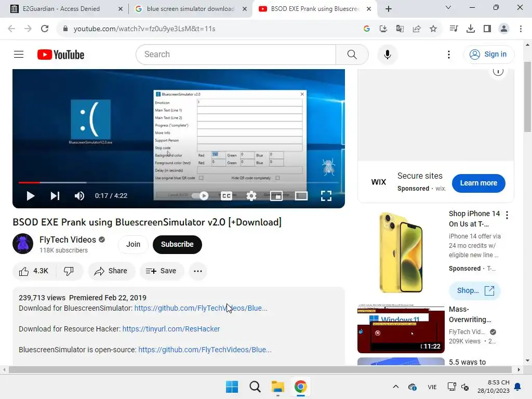Save the video to a playlist

tap(162, 271)
